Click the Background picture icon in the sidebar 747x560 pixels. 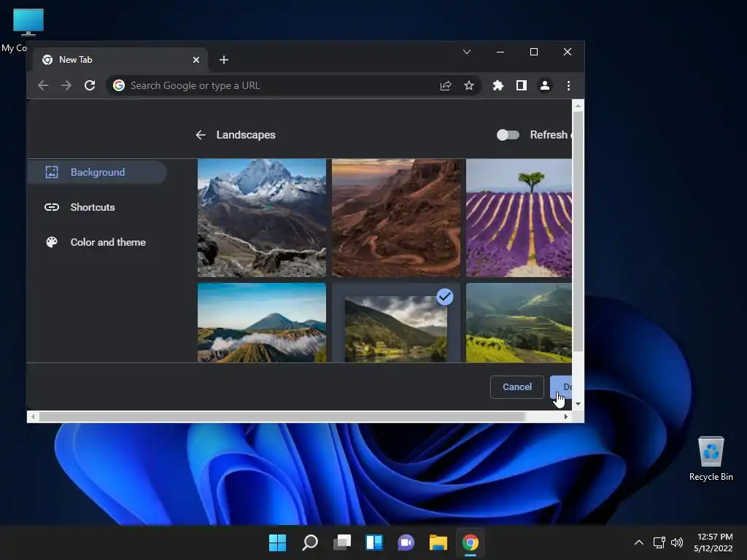(52, 172)
